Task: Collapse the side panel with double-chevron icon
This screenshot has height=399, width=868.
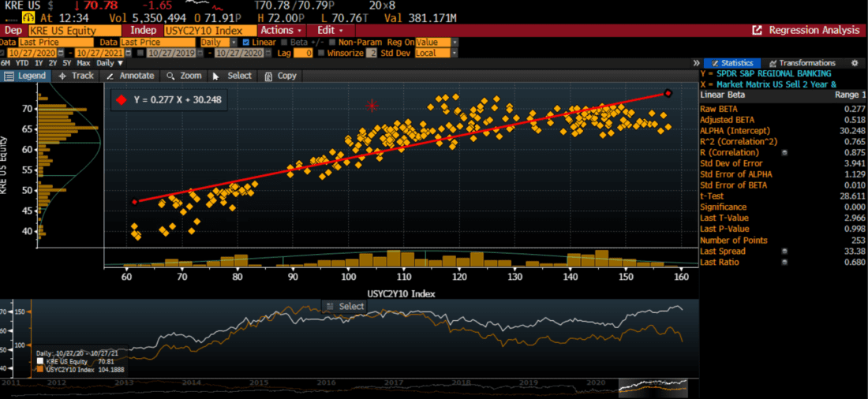Action: pos(697,63)
